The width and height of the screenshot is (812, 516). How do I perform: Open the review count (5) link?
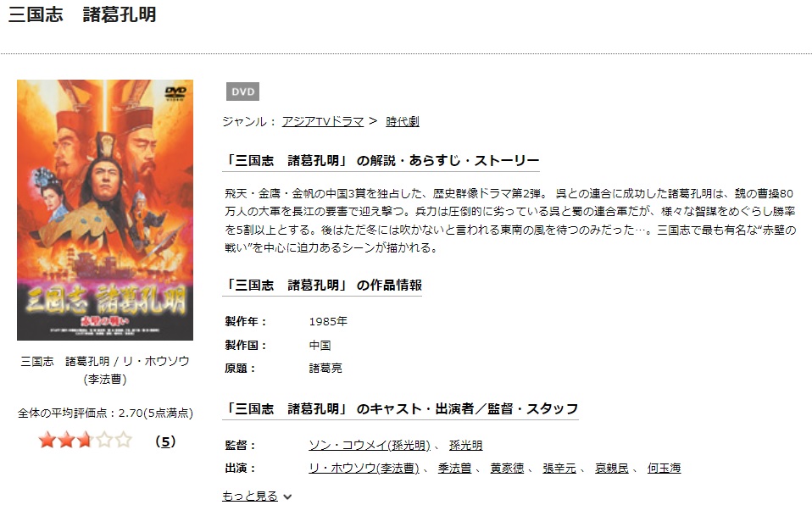165,441
